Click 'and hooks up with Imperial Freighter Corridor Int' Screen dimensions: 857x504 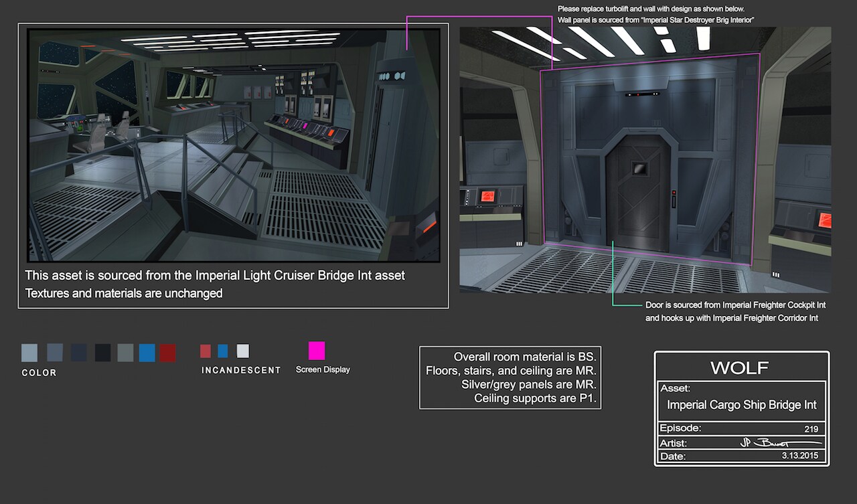pos(732,318)
